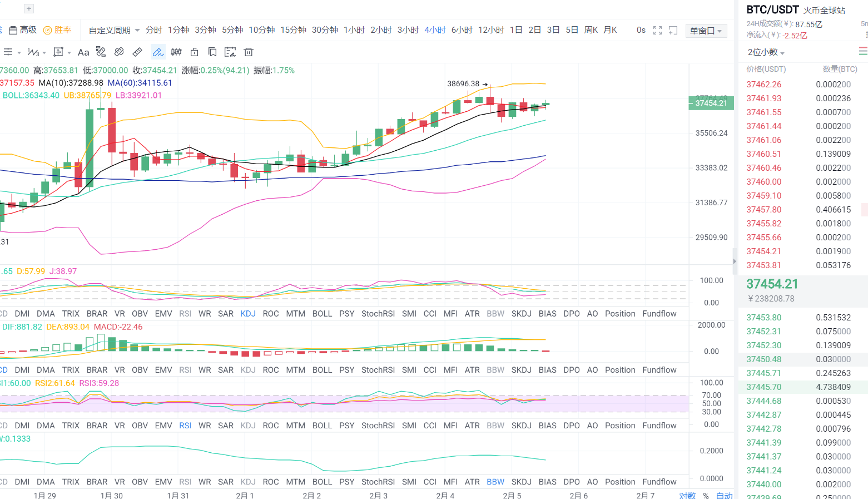Expand the 2位小数 decimal precision dropdown

pyautogui.click(x=766, y=52)
